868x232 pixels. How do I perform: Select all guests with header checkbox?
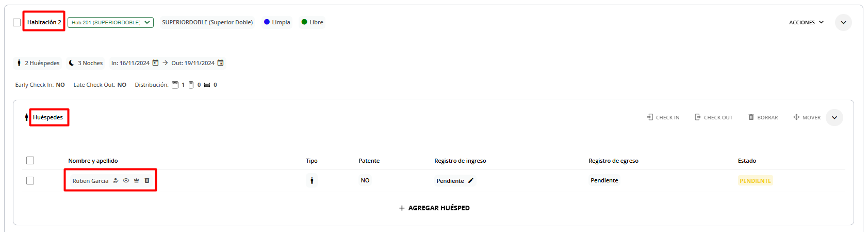coord(30,161)
